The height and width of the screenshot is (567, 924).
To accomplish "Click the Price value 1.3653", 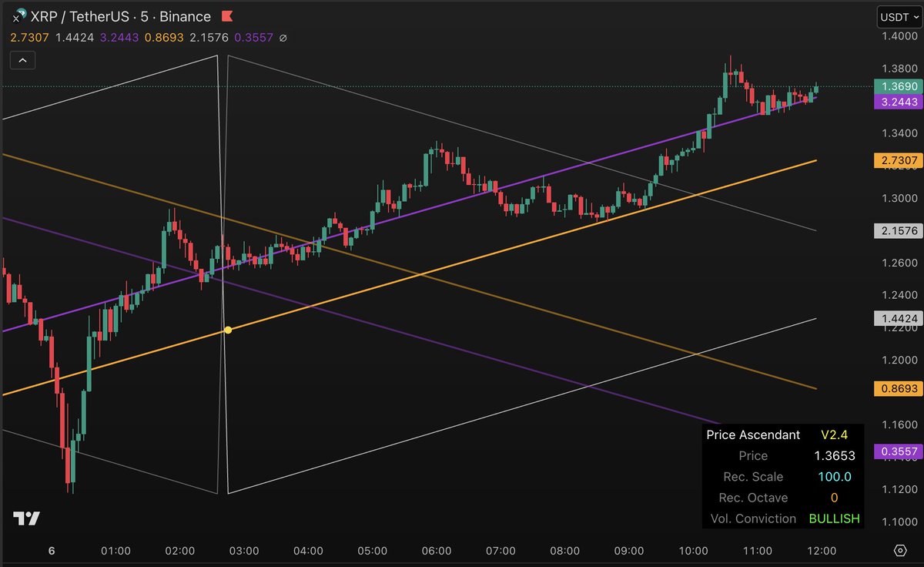I will pos(835,456).
